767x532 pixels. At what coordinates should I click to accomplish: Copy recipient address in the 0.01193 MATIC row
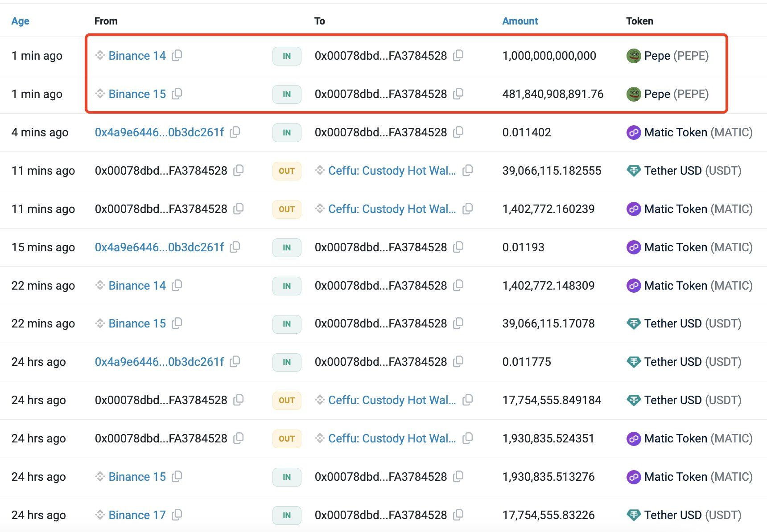[x=458, y=247]
